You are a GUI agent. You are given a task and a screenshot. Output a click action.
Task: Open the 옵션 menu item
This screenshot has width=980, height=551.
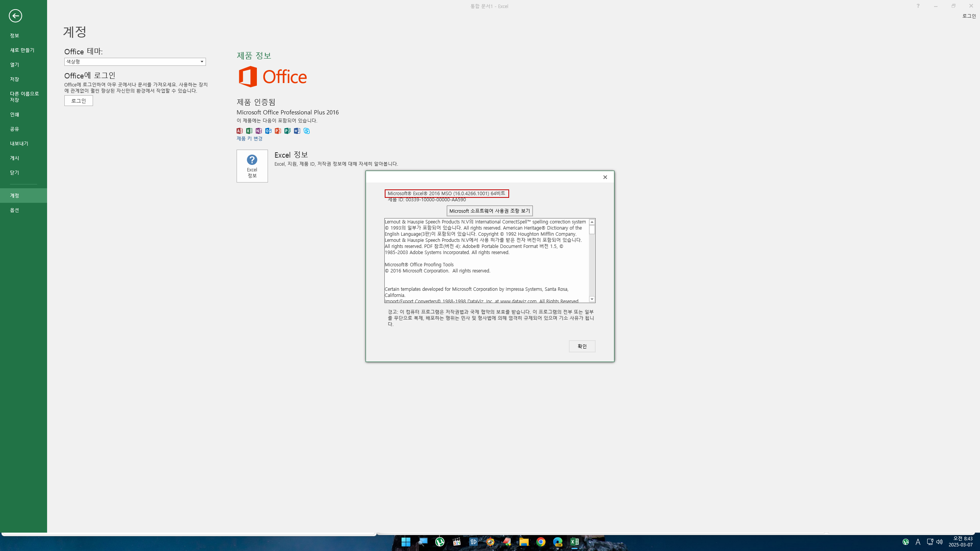[x=15, y=210]
